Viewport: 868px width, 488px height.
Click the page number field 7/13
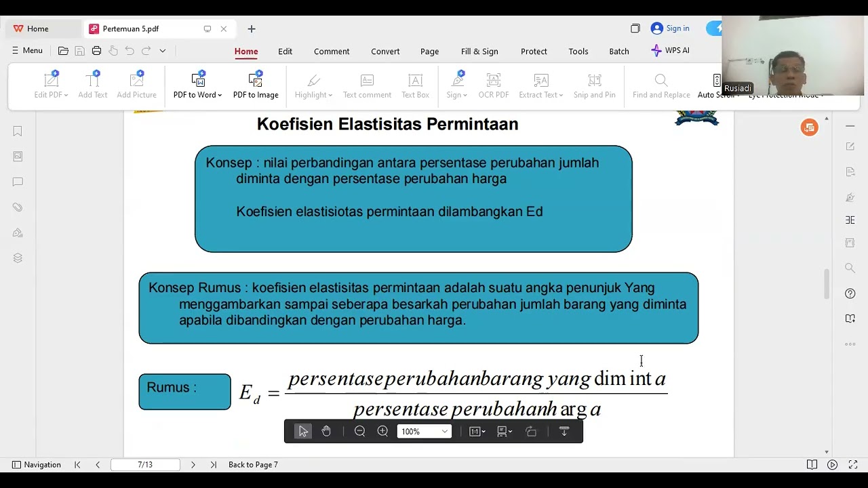tap(145, 465)
